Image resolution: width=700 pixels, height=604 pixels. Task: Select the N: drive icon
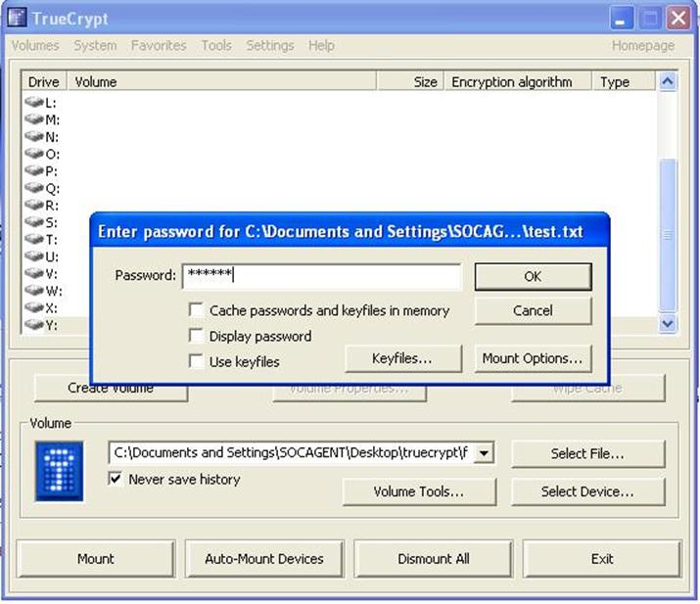click(x=34, y=136)
